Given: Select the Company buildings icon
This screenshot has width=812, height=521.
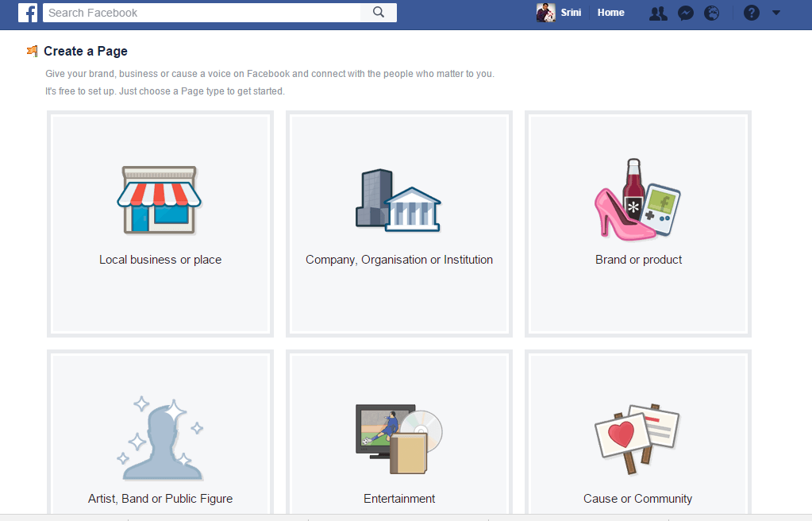Looking at the screenshot, I should 398,201.
